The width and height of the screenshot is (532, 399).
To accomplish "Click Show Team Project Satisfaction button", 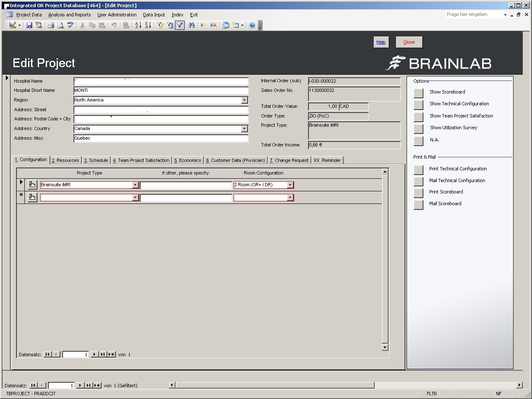I will point(419,117).
